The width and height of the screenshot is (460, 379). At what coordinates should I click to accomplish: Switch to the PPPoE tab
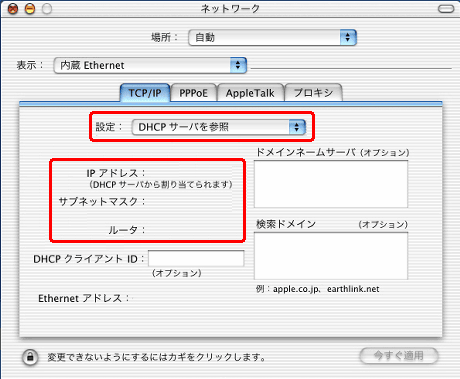(194, 93)
